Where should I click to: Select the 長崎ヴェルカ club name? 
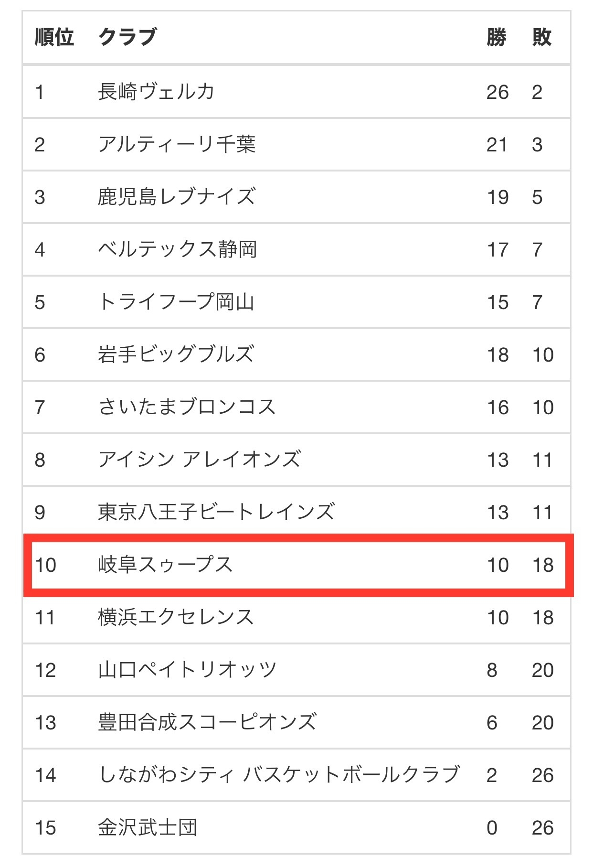click(156, 92)
